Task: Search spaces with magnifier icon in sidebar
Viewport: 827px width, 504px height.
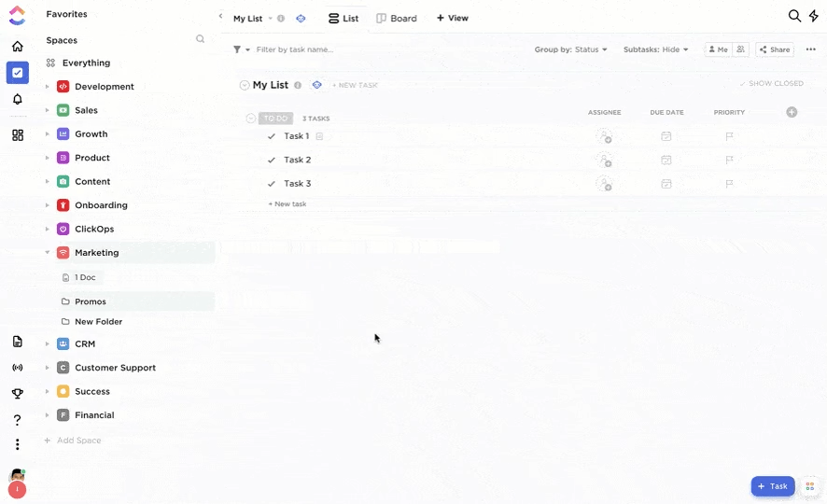Action: coord(200,39)
